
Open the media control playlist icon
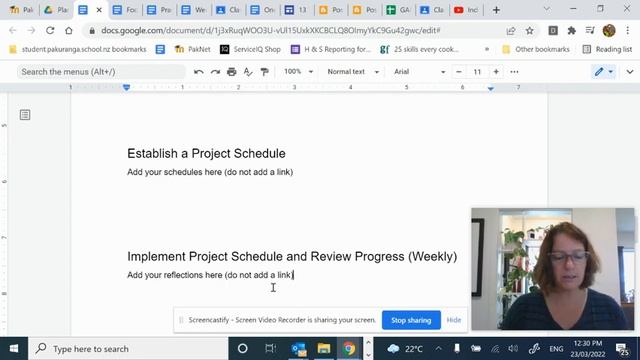[x=590, y=31]
